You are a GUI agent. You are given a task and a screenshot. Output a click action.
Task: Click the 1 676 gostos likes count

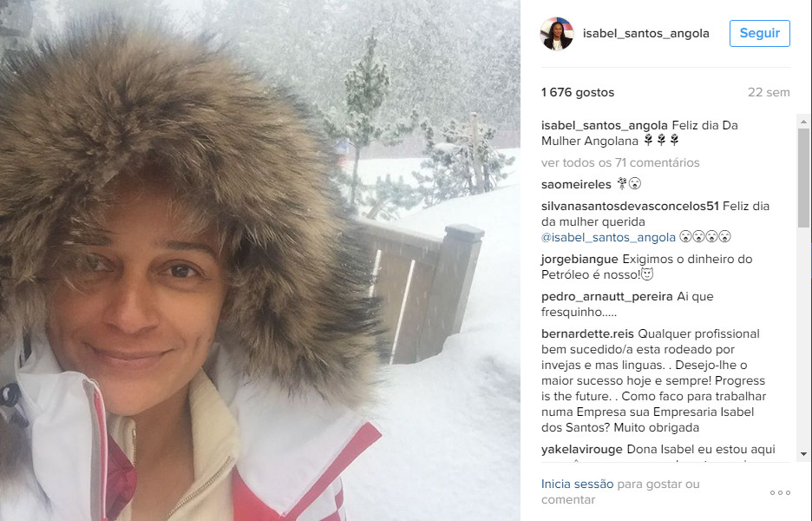[x=578, y=93]
